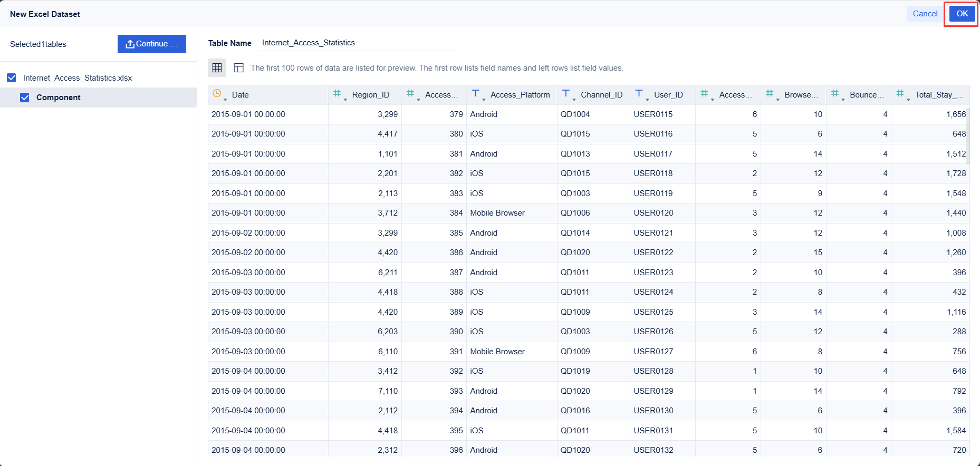980x466 pixels.
Task: Click the Continue upload button
Action: click(x=151, y=44)
